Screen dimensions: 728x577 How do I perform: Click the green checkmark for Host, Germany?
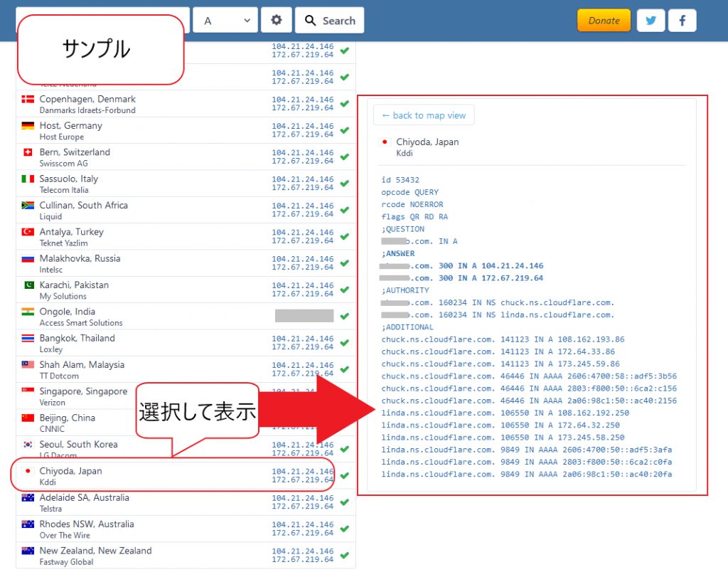345,130
